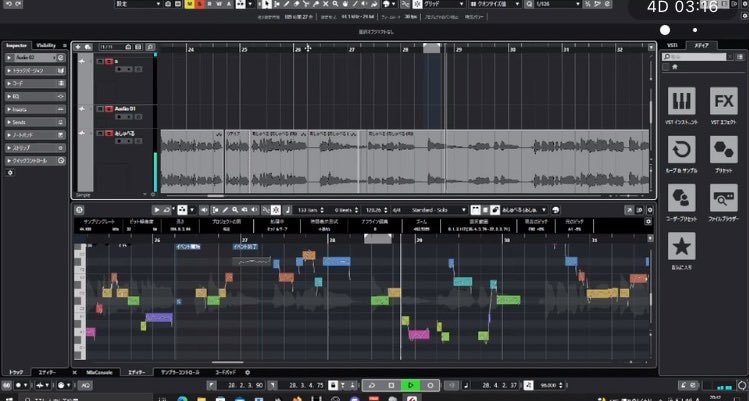The image size is (749, 401).
Task: Click the Inspector settings gear icon
Action: (x=10, y=173)
